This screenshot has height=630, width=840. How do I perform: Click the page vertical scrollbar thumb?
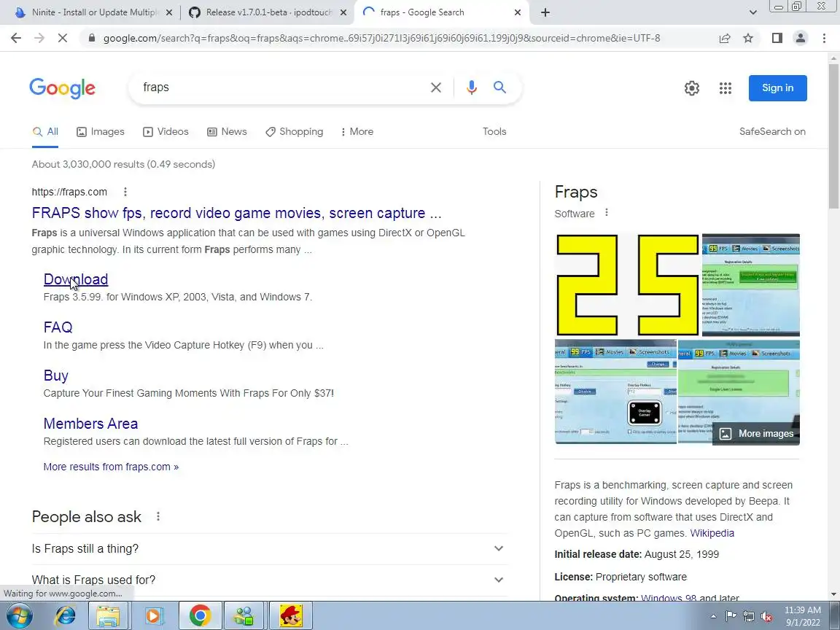click(833, 136)
